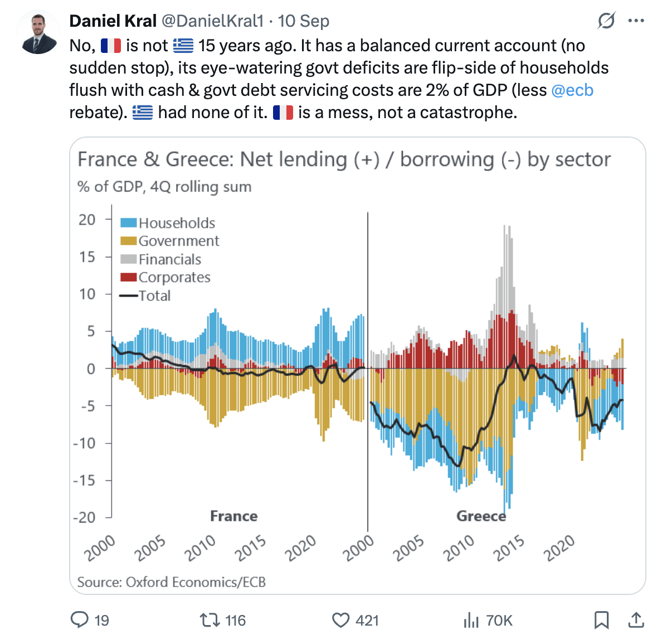The height and width of the screenshot is (644, 662).
Task: Open the three-dot more options menu
Action: pyautogui.click(x=636, y=20)
